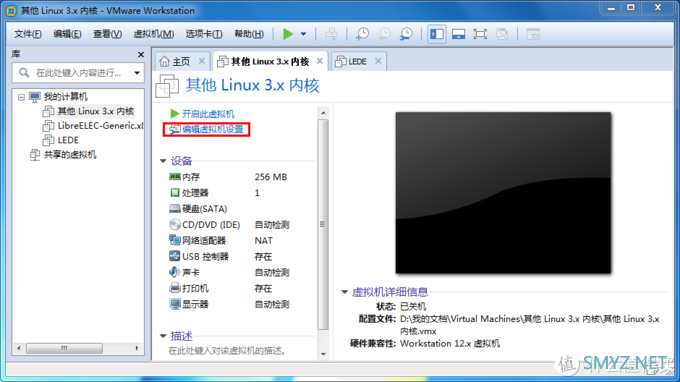Click the 显示器 display icon

coord(175,304)
